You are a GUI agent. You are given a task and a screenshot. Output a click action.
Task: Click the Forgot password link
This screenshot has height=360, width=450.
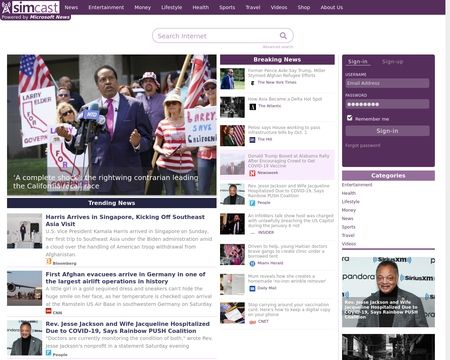[x=363, y=145]
